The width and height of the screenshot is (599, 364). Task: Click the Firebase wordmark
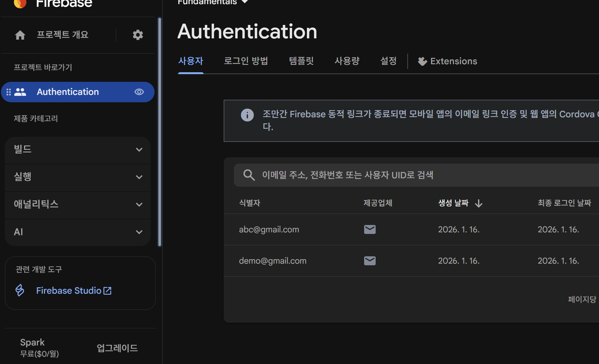click(64, 3)
